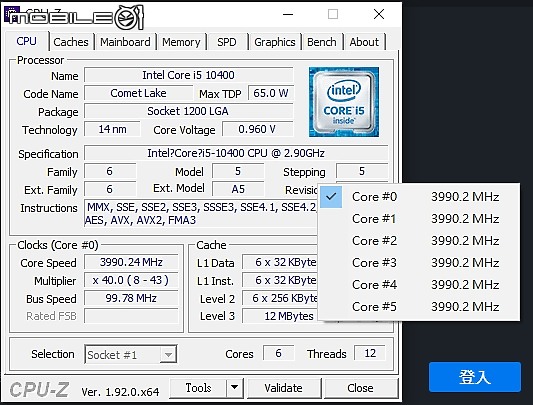
Task: Open the Socket #1 selection dropdown
Action: 131,355
